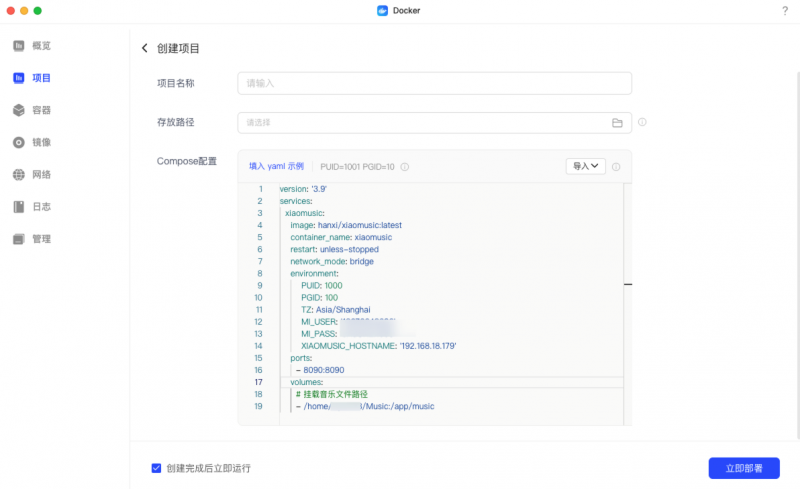
Task: Open the 日志 logs sidebar section
Action: [x=41, y=207]
